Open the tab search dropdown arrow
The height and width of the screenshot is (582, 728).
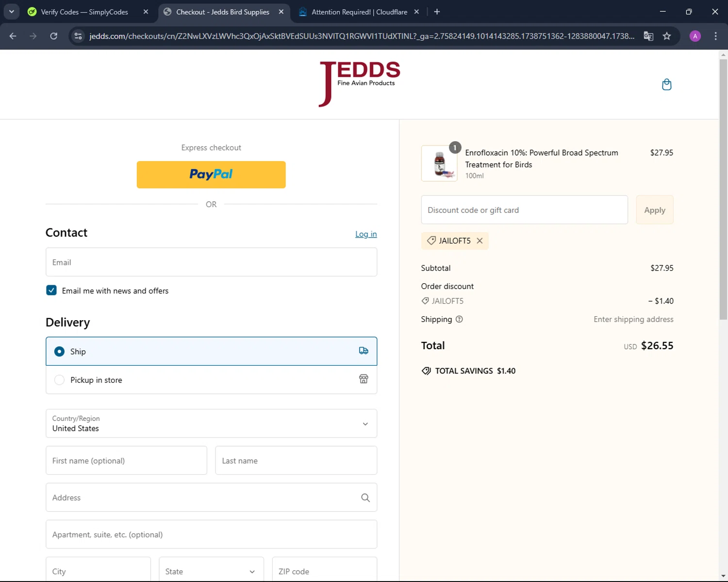11,12
